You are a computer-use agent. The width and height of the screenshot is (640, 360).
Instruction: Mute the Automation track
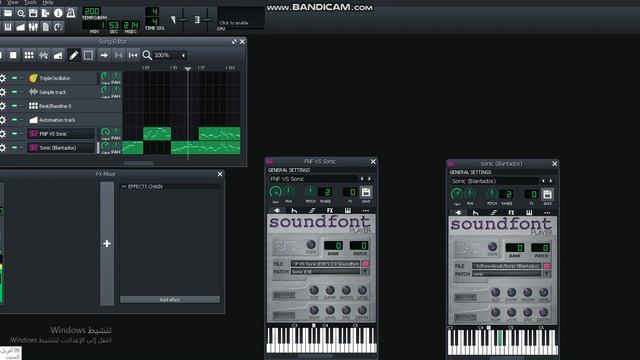pyautogui.click(x=14, y=120)
